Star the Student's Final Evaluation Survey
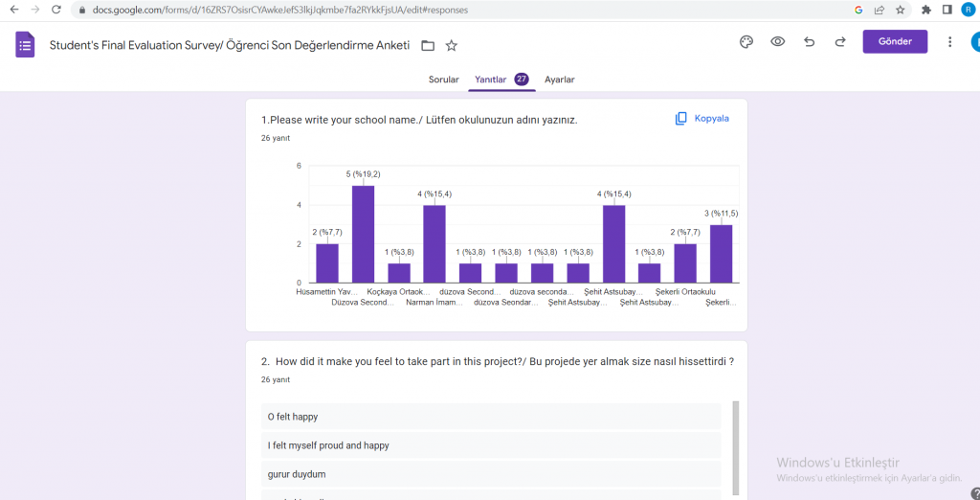The height and width of the screenshot is (500, 980). coord(452,46)
